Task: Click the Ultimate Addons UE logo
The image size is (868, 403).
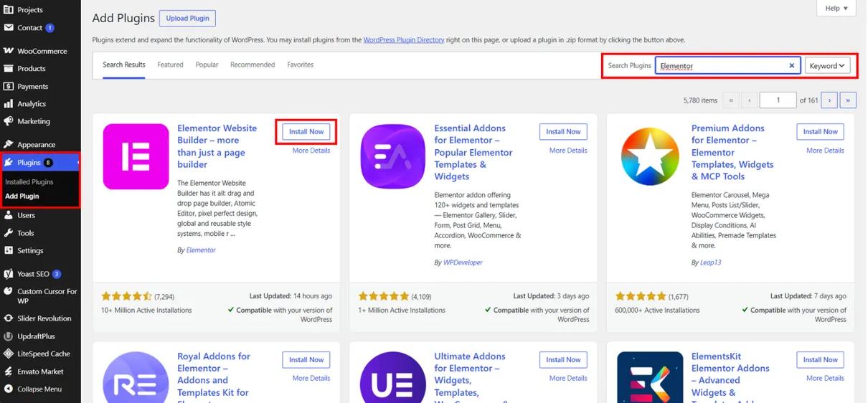Action: tap(392, 377)
